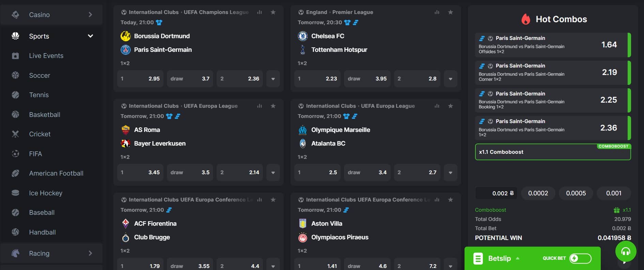
Task: Collapse the Sports sidebar section
Action: click(x=90, y=36)
